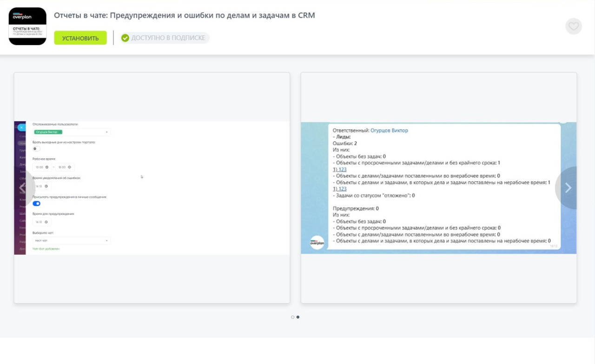Click the error notification time field
This screenshot has width=595, height=364.
41,186
